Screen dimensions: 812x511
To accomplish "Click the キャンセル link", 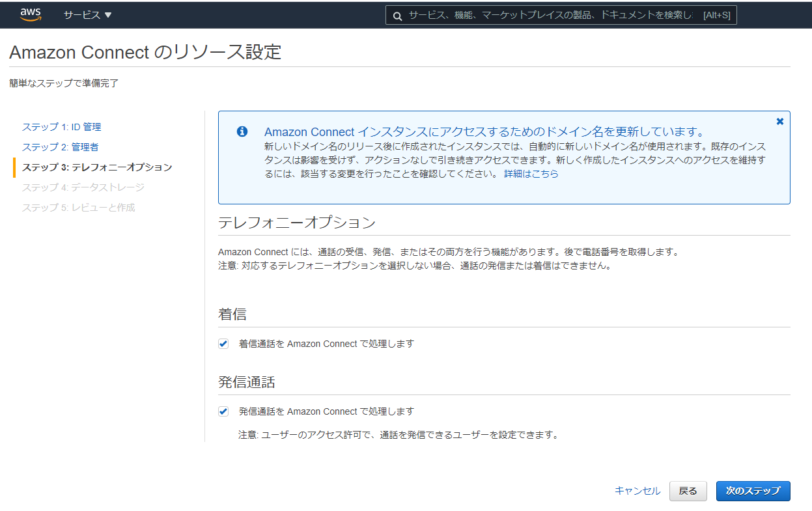I will (637, 491).
